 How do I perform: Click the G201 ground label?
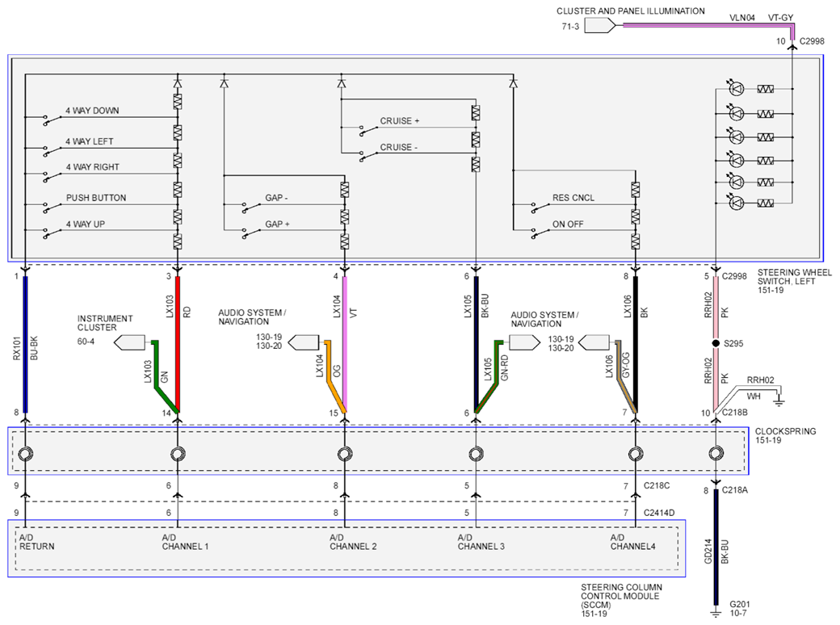pos(739,604)
